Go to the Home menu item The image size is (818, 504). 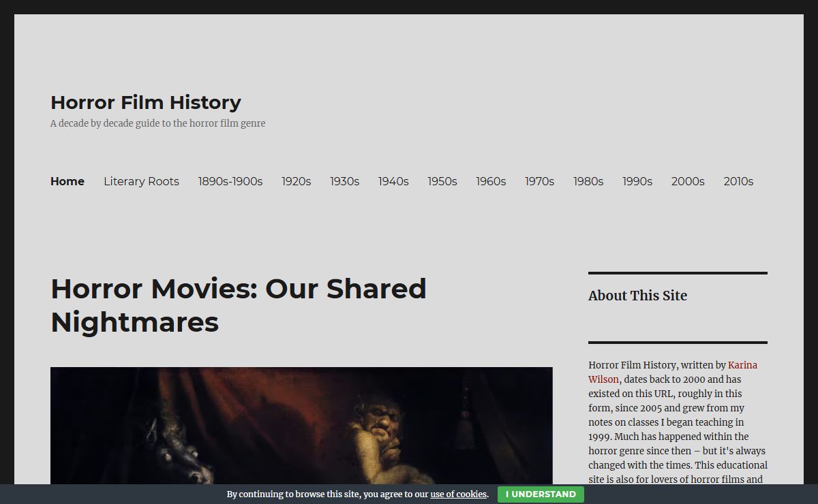point(67,181)
